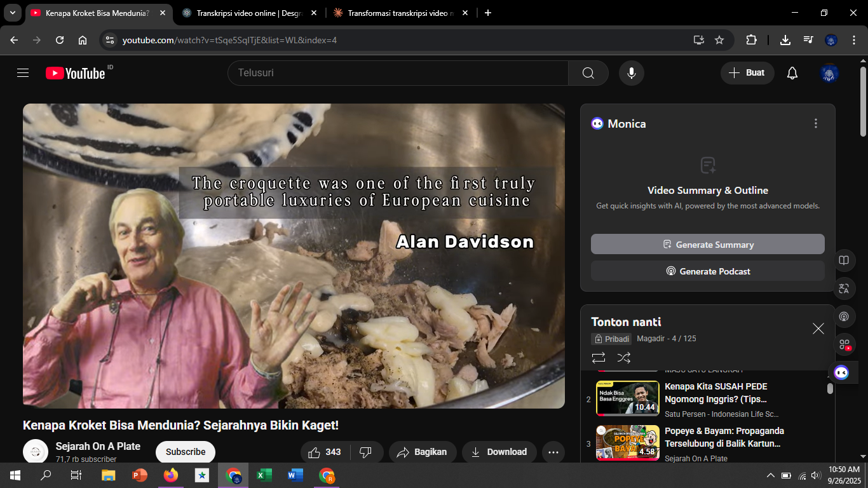Open Excel from the taskbar
Image resolution: width=868 pixels, height=488 pixels.
click(x=264, y=475)
